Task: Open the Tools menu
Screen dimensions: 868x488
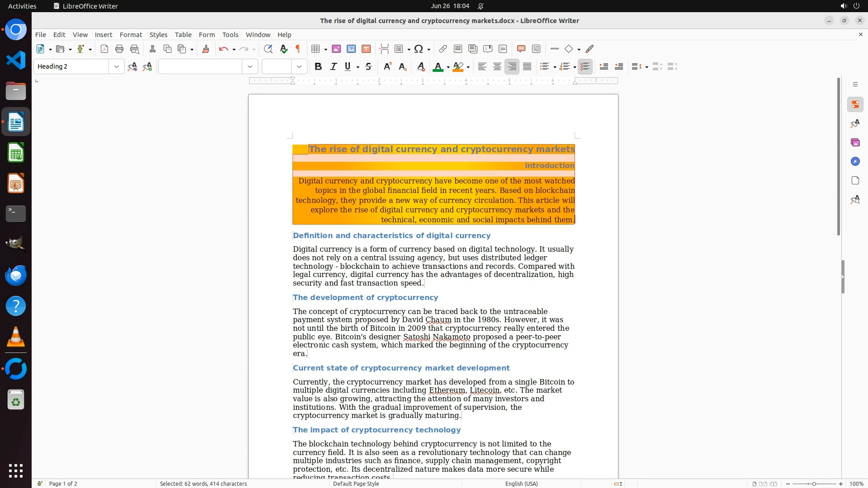Action: click(x=230, y=34)
